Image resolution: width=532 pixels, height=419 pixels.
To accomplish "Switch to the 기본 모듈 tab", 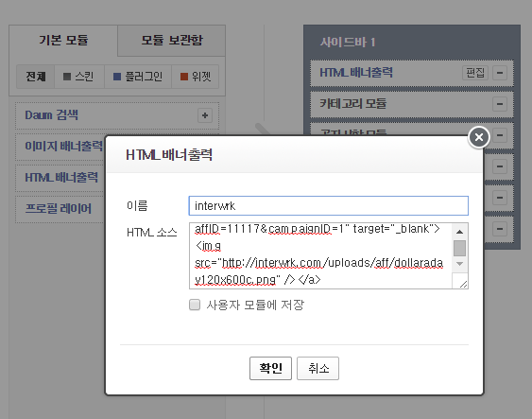I will click(63, 40).
